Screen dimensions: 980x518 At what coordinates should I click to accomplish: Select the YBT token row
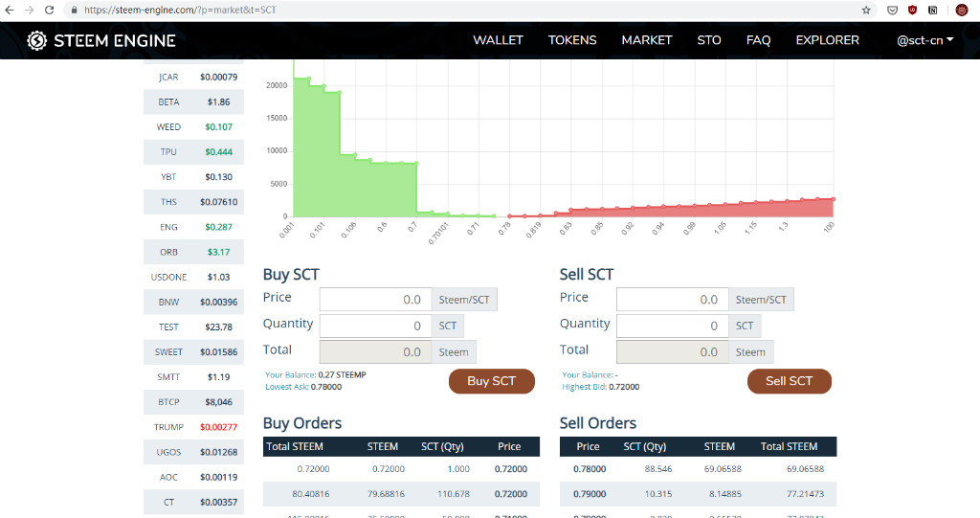193,177
